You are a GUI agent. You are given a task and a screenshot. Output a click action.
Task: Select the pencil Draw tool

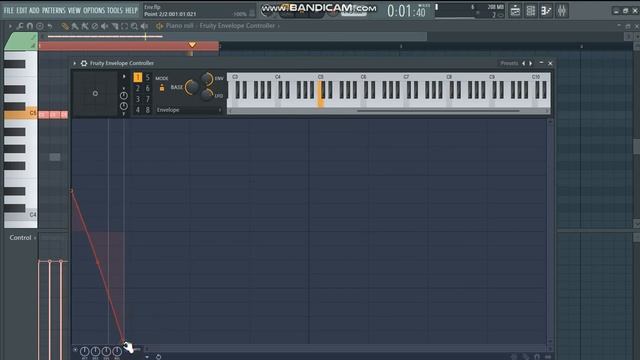65,26
